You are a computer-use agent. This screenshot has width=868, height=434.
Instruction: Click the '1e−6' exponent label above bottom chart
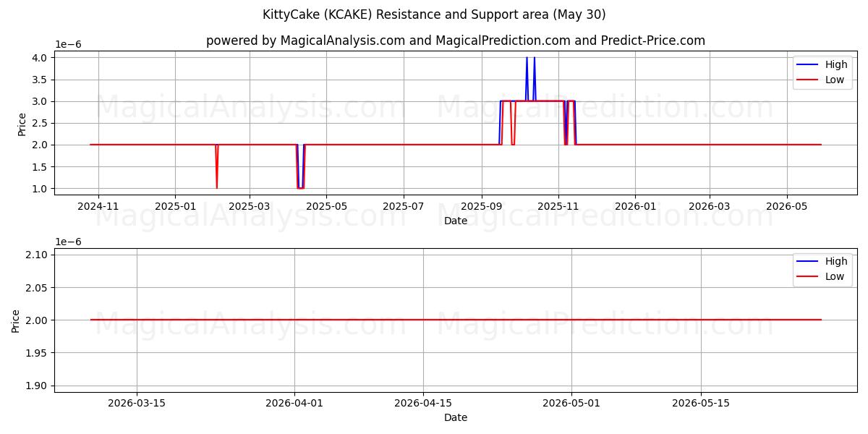coord(69,242)
